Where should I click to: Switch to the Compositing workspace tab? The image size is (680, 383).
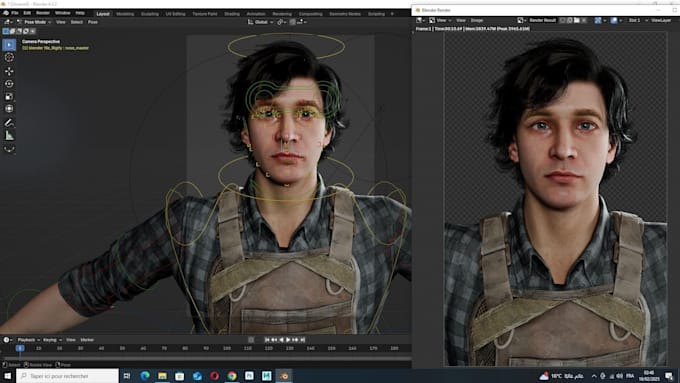click(x=311, y=14)
